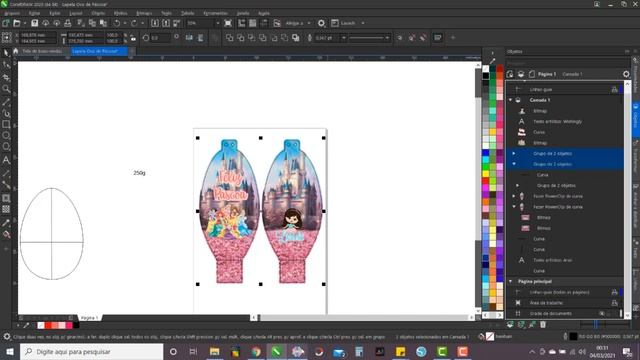The height and width of the screenshot is (360, 640).
Task: Select the Zoom tool magnifier
Action: coord(6,89)
